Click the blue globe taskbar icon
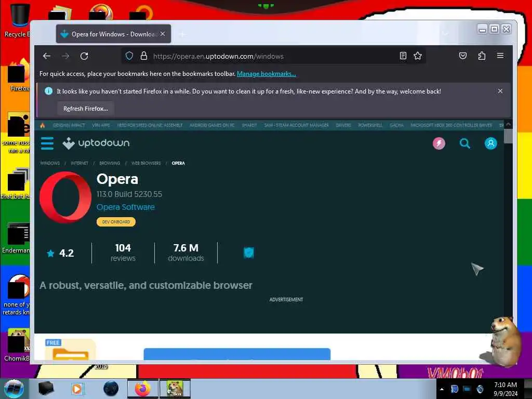 coord(111,389)
